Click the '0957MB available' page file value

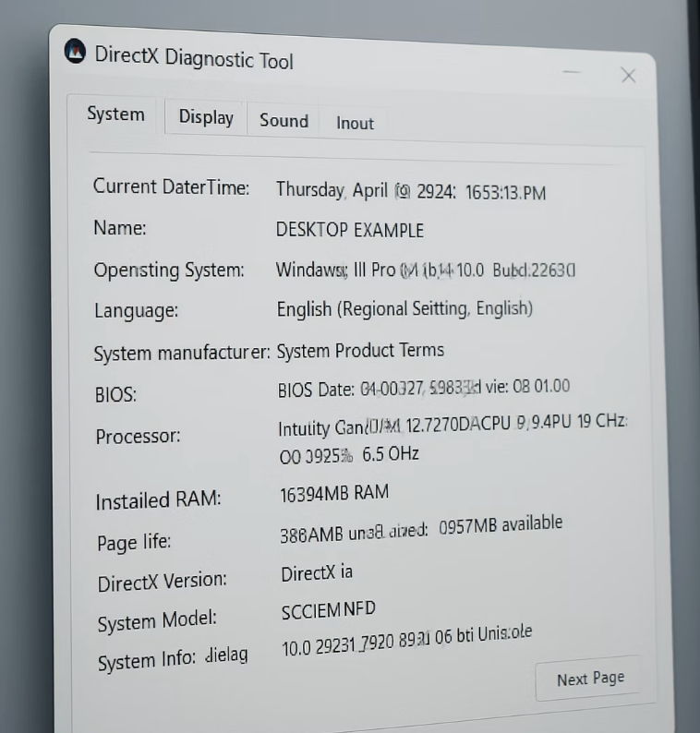[501, 525]
